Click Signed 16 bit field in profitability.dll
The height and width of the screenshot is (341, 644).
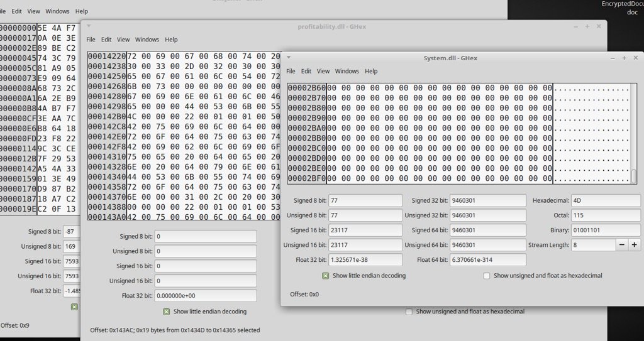tap(206, 266)
